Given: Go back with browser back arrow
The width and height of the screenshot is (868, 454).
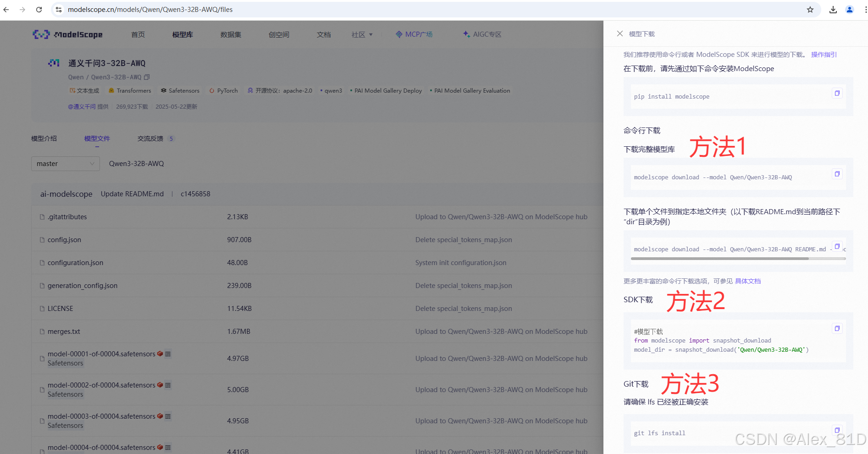Looking at the screenshot, I should click(6, 10).
